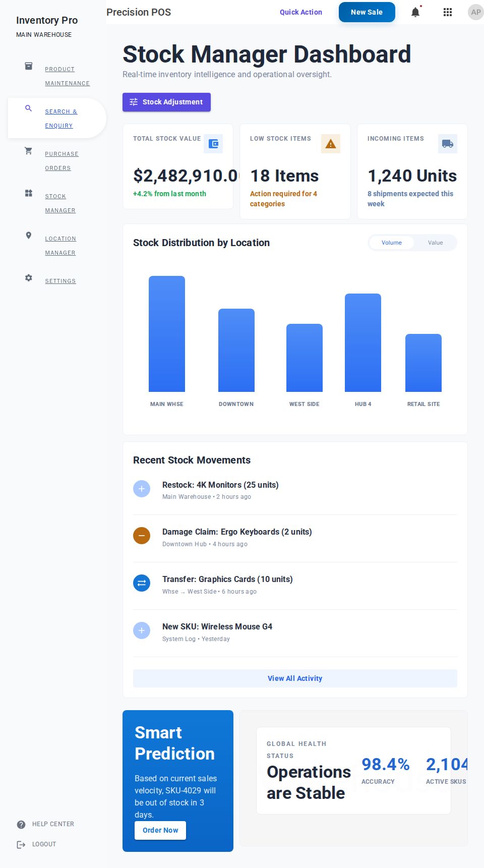Open Stock Manager in sidebar

click(x=60, y=203)
